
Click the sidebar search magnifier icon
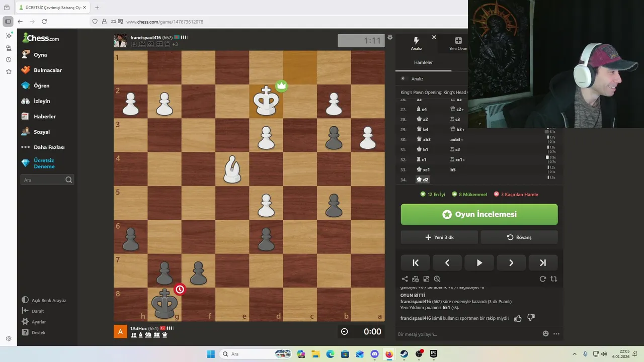click(x=69, y=179)
